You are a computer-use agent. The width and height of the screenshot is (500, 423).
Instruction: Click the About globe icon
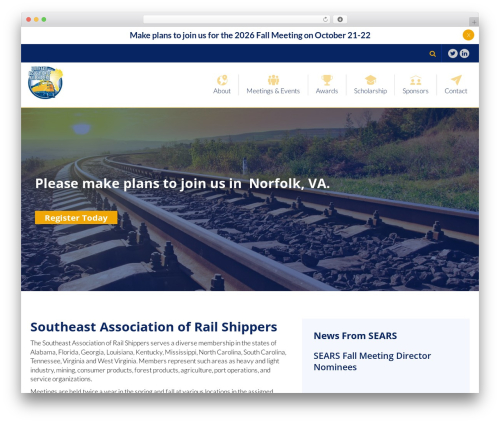[222, 80]
